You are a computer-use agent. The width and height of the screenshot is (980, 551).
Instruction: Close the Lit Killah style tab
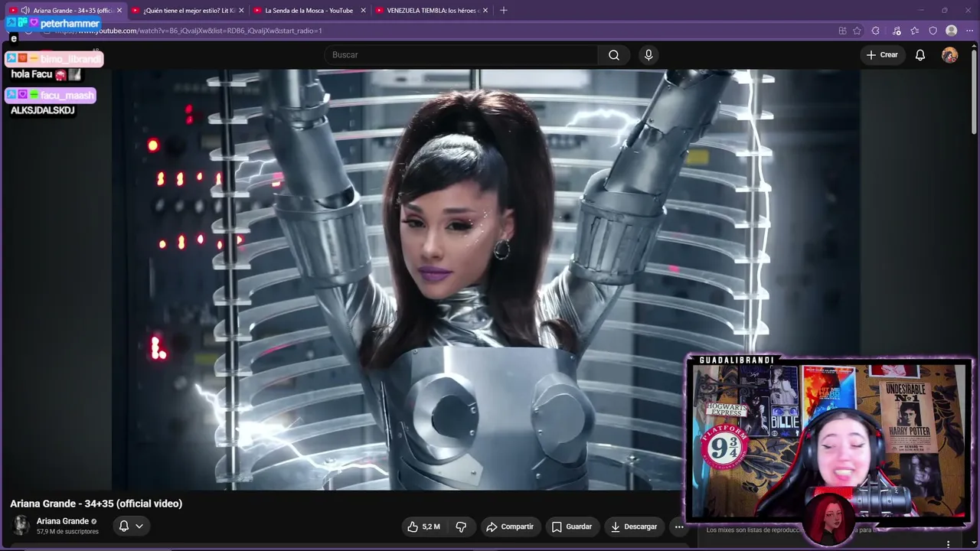241,11
